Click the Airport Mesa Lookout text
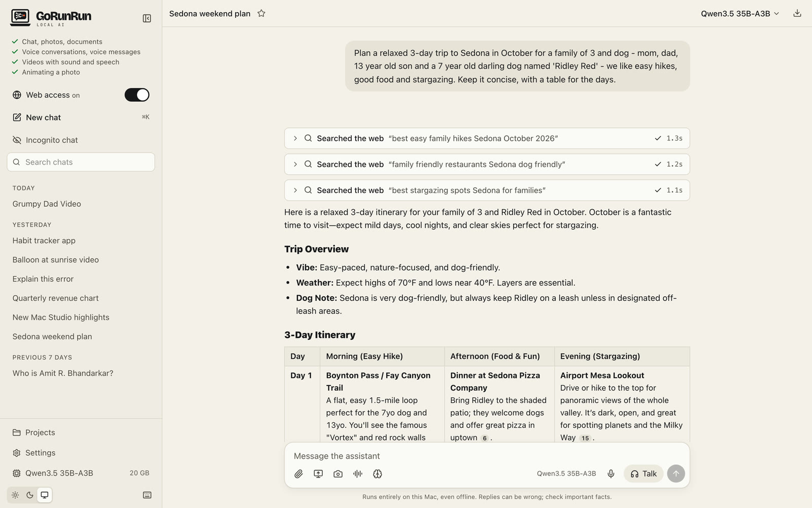 pos(602,375)
